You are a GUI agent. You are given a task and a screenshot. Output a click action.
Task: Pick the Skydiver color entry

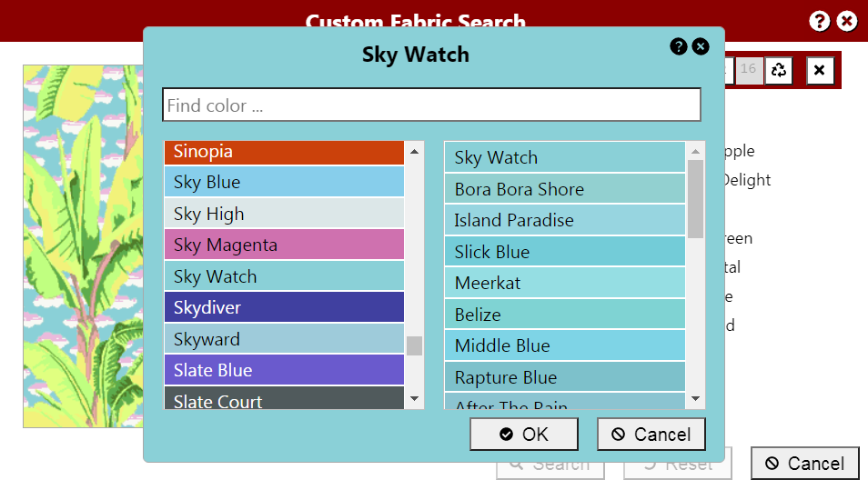click(284, 307)
